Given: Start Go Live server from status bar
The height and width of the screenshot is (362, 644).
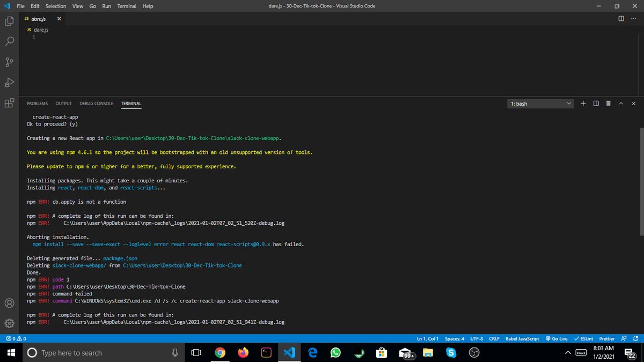Looking at the screenshot, I should pos(557,338).
